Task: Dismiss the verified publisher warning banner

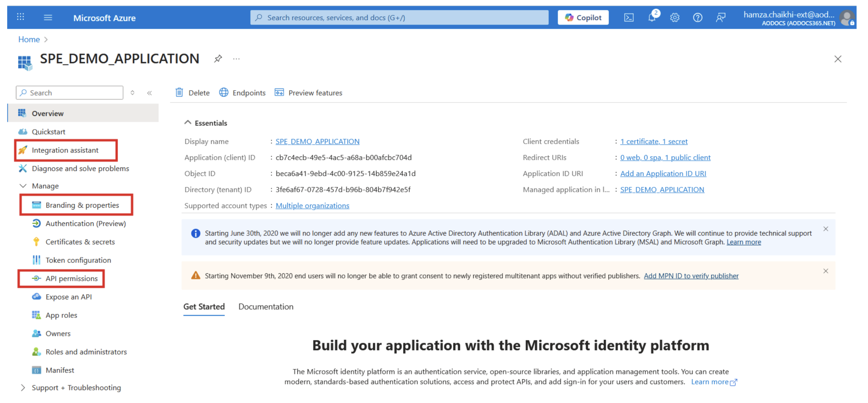Action: (826, 271)
